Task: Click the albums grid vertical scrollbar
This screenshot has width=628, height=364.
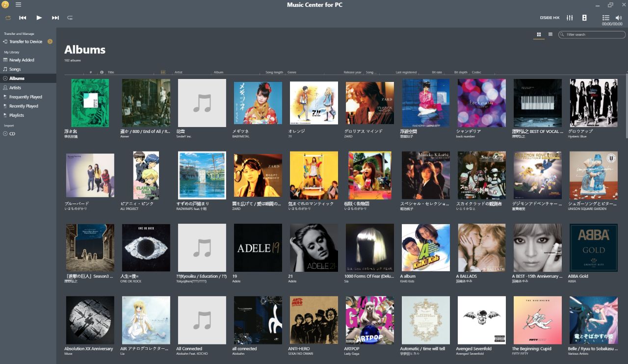Action: (x=627, y=105)
